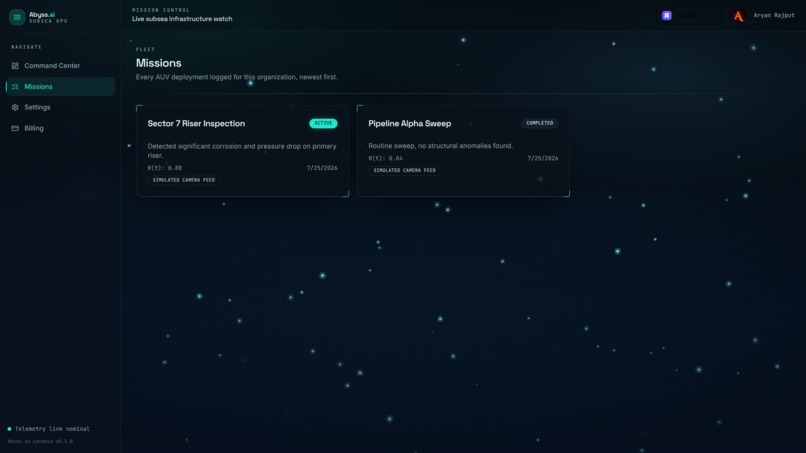Click the Abyss.ai logo icon

(x=17, y=17)
